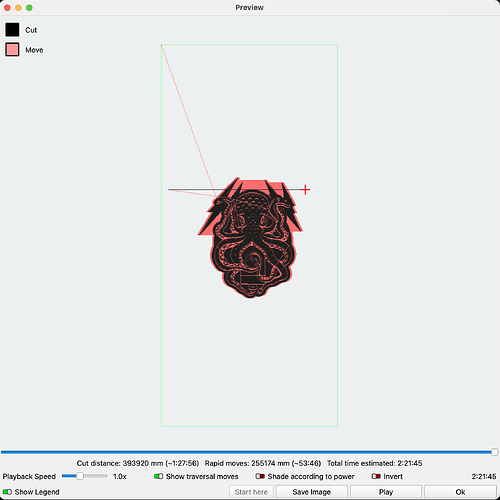This screenshot has height=500, width=500.
Task: Click the preview progress timeline handle
Action: coord(495,452)
